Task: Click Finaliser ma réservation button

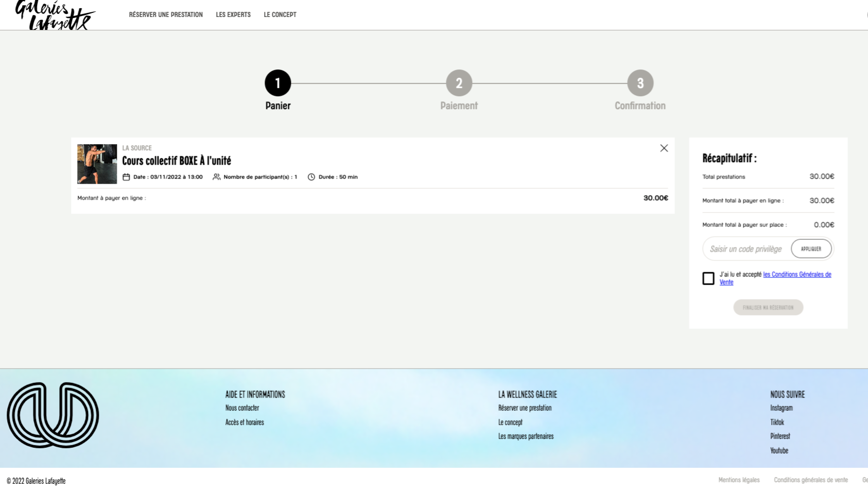Action: pyautogui.click(x=768, y=307)
